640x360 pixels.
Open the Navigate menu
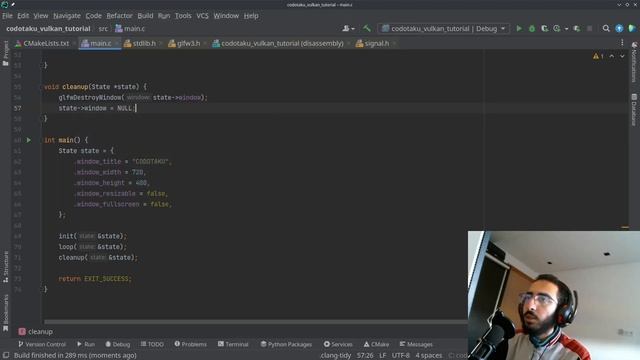(x=67, y=16)
